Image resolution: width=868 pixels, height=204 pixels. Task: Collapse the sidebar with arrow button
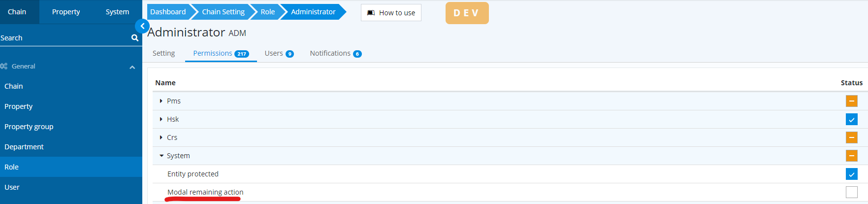coord(142,26)
